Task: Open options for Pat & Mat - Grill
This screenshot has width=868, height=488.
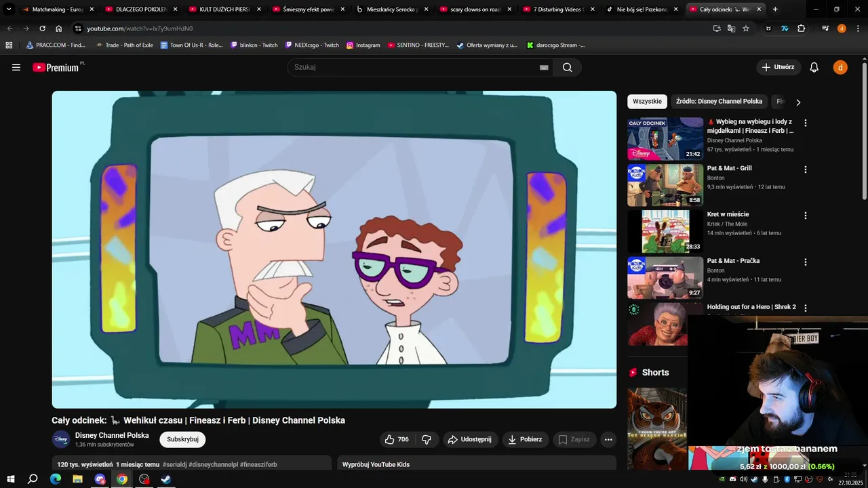Action: tap(806, 169)
